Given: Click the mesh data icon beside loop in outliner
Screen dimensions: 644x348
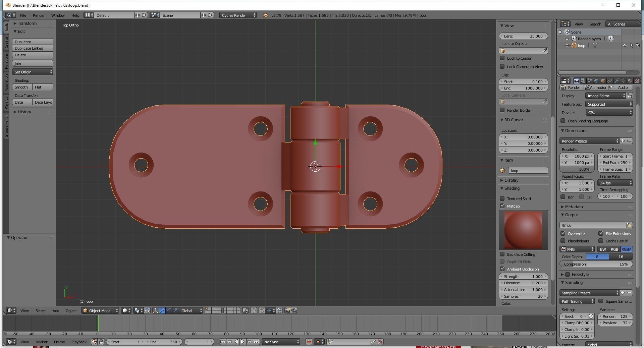Looking at the screenshot, I should click(595, 46).
